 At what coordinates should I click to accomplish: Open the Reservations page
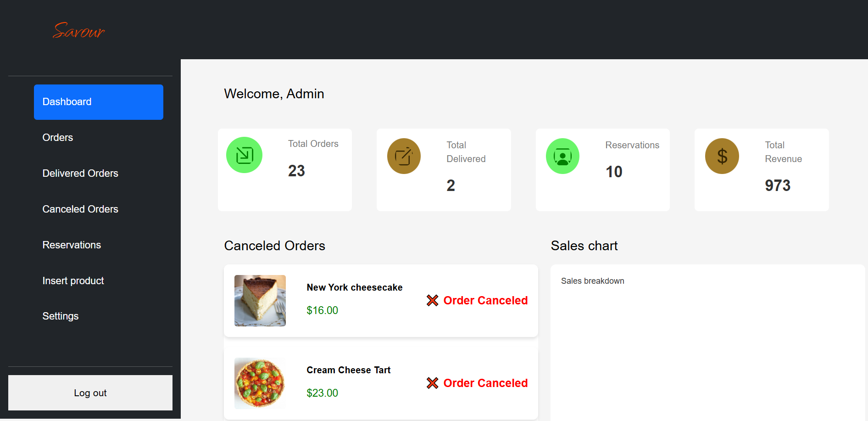(x=72, y=245)
